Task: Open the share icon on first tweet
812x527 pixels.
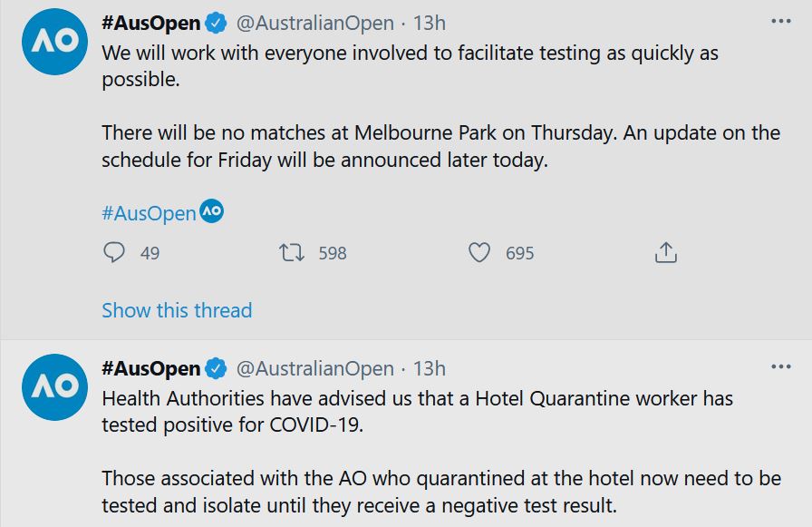Action: (x=666, y=252)
